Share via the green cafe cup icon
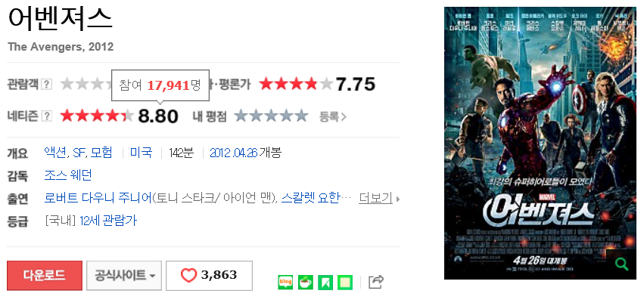 tap(306, 283)
